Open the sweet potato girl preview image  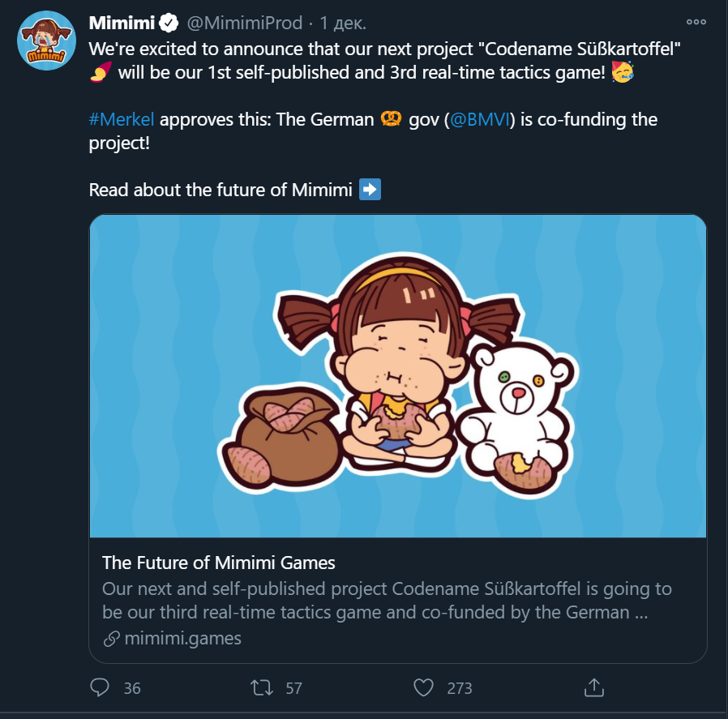click(x=398, y=376)
